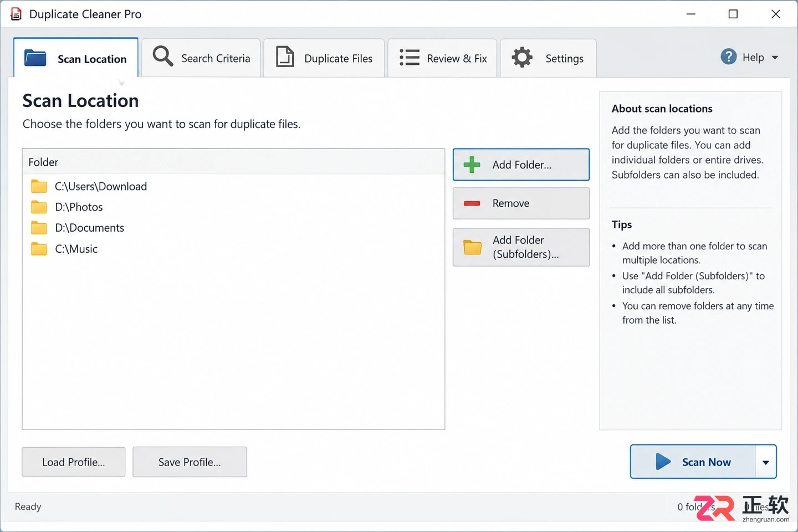Expand the Help dropdown arrow
This screenshot has width=798, height=532.
pyautogui.click(x=775, y=58)
